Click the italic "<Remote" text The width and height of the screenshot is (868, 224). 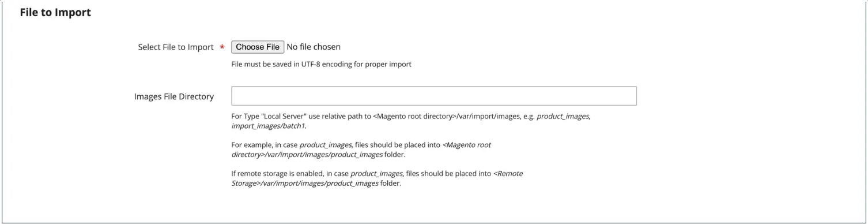508,173
